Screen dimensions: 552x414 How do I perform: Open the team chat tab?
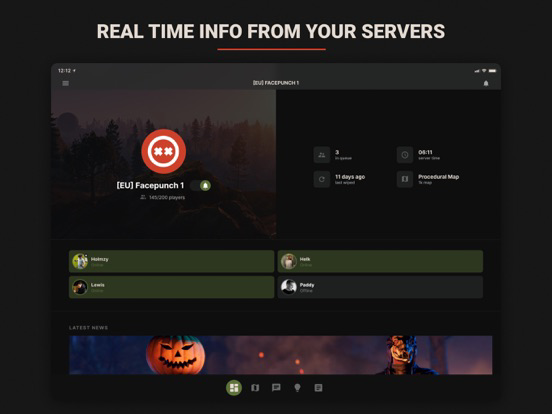(276, 388)
